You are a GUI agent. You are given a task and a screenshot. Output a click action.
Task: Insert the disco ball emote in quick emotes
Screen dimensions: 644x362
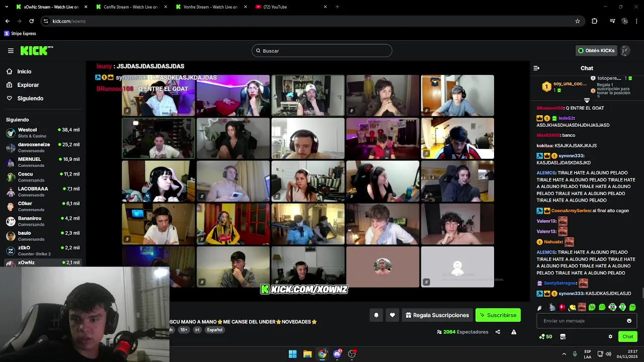pyautogui.click(x=552, y=307)
